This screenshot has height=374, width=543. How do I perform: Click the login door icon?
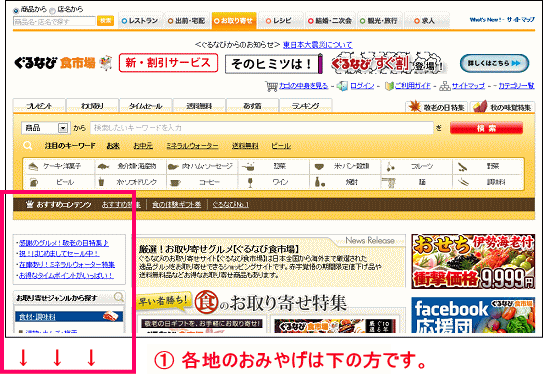[x=342, y=86]
